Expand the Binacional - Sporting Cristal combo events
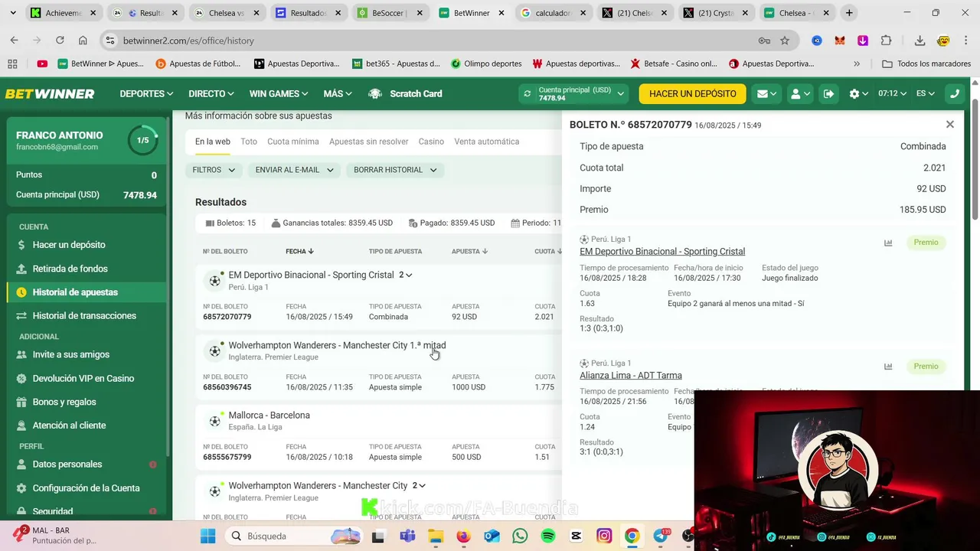Screen dimensions: 980x551 pos(406,275)
